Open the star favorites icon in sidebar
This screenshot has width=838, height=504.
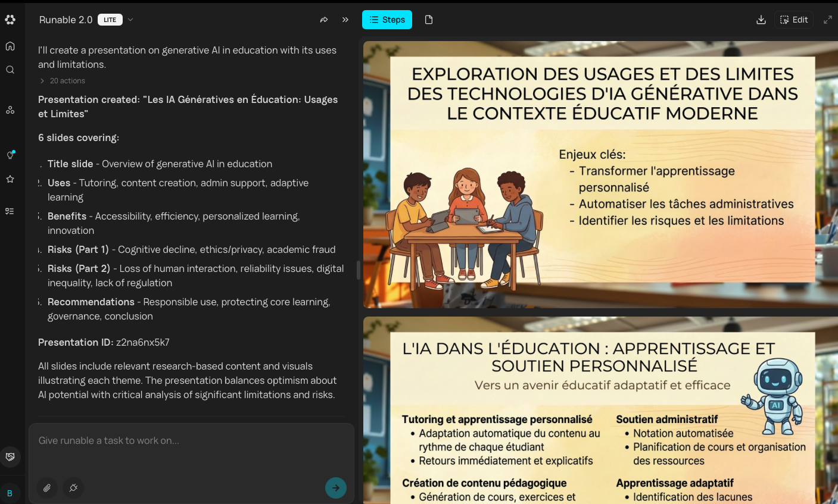pos(10,179)
